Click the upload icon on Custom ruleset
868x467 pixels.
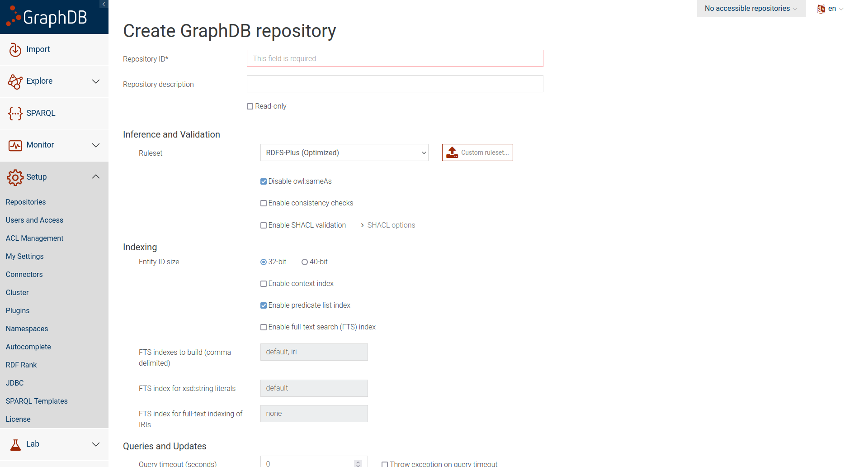452,152
